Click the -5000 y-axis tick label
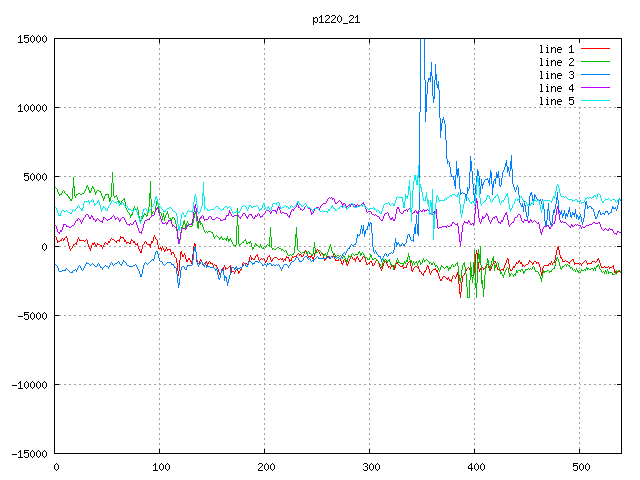 (32, 316)
